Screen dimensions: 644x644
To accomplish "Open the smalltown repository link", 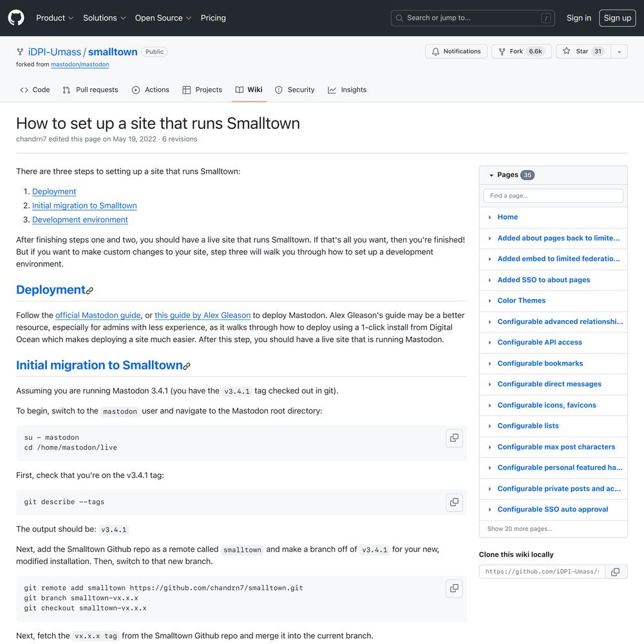I will (x=113, y=52).
